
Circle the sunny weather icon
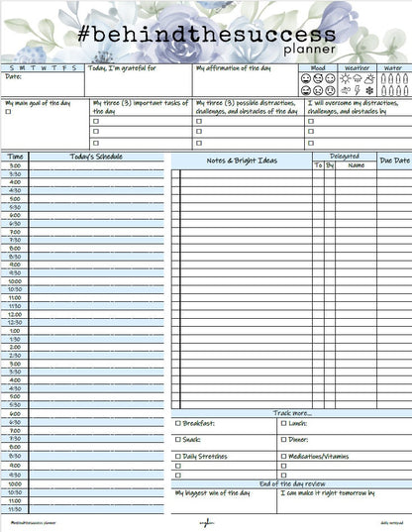[x=346, y=78]
